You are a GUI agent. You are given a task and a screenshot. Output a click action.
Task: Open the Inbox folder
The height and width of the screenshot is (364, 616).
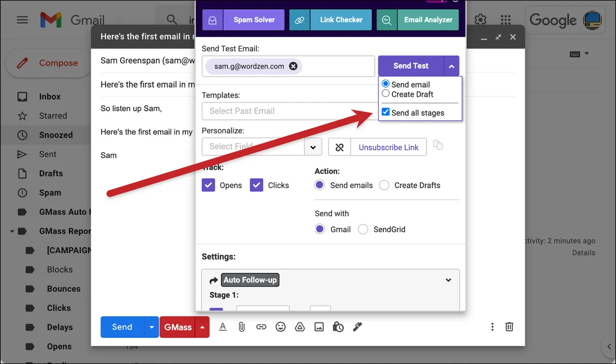coord(50,96)
